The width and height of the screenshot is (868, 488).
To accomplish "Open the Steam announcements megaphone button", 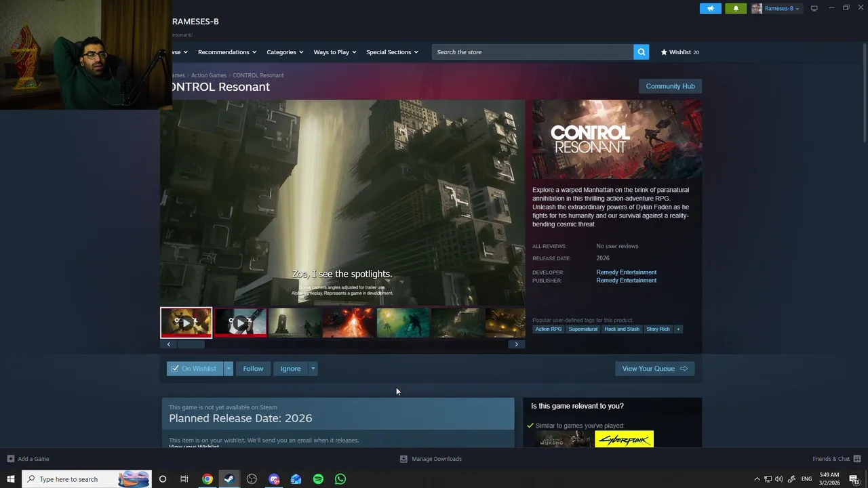I will (x=711, y=8).
